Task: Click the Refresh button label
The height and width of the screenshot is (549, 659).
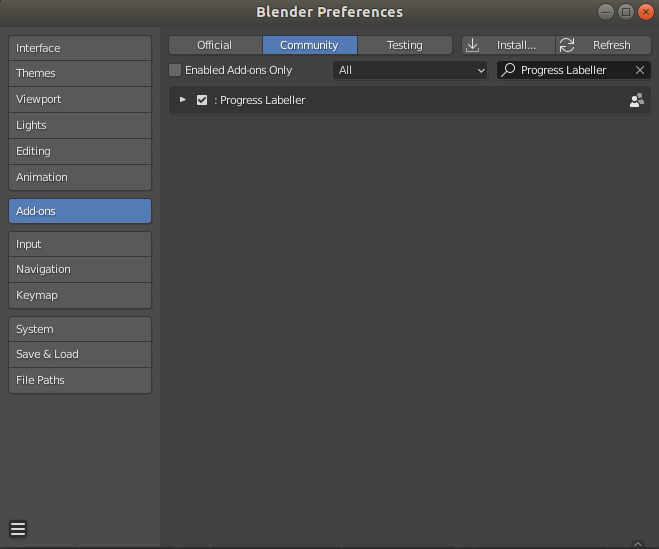Action: [x=612, y=45]
